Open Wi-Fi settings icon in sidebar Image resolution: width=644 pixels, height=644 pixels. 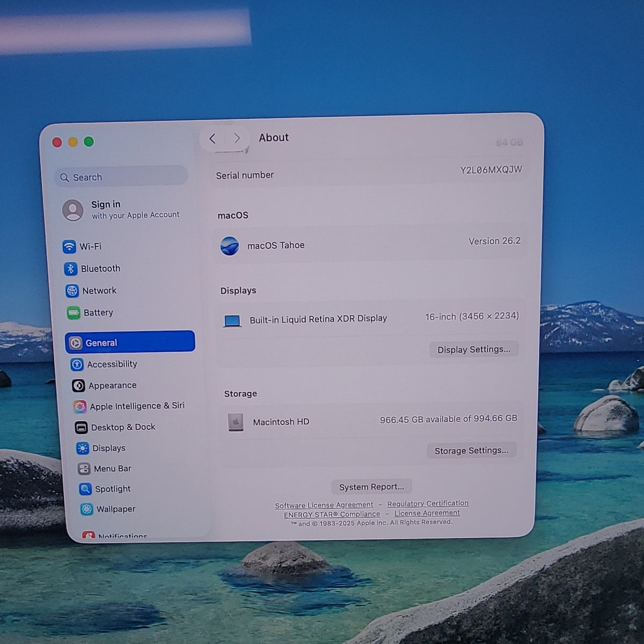coord(69,246)
